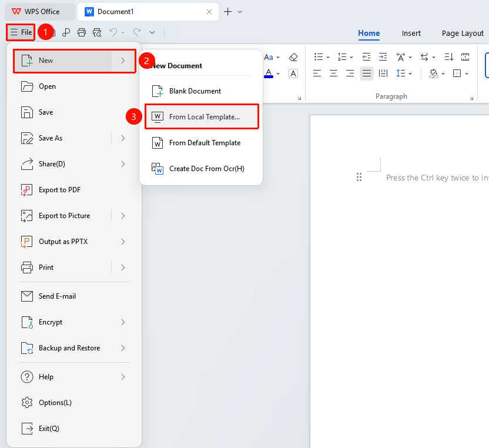Screen dimensions: 489x448
Task: Open the Line Spacing dropdown arrow
Action: [410, 74]
